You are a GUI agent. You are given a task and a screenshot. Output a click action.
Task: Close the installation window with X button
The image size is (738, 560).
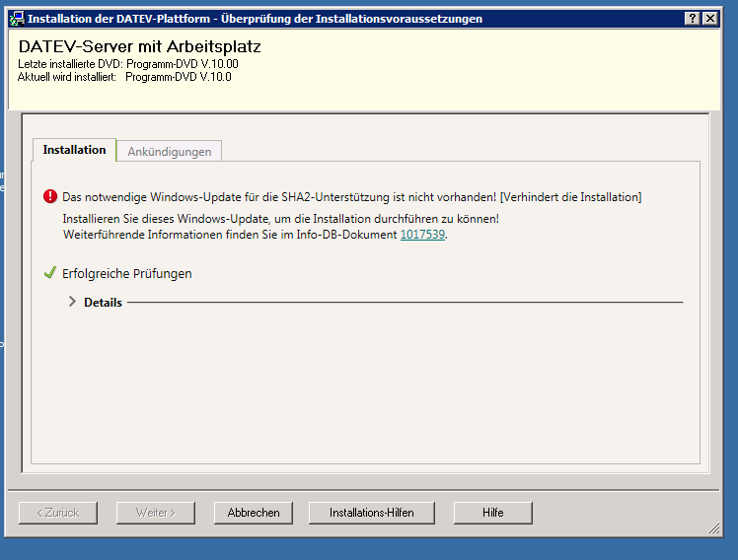[x=708, y=19]
